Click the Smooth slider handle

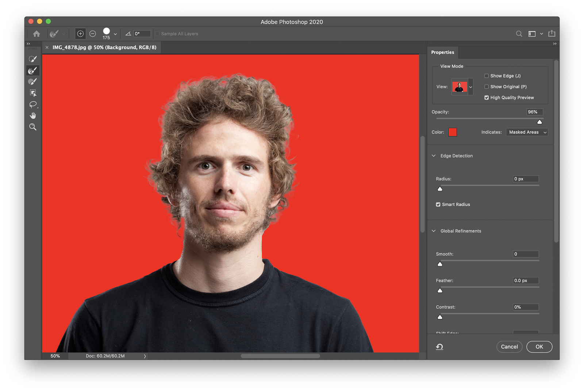(x=440, y=264)
